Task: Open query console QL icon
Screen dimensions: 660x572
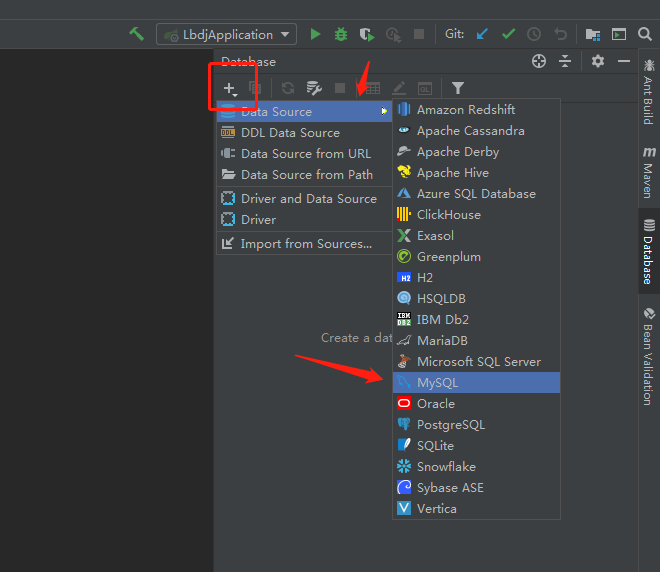Action: tap(425, 89)
